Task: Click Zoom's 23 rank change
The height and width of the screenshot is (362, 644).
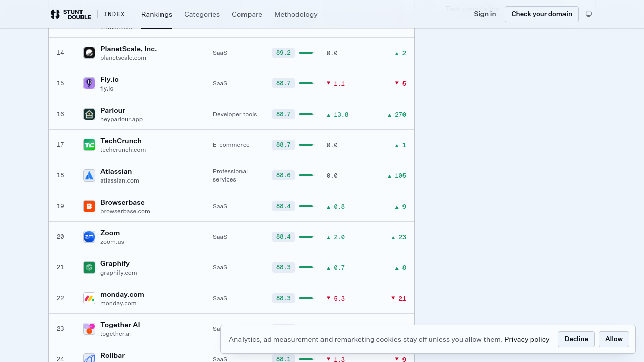Action: coord(398,237)
